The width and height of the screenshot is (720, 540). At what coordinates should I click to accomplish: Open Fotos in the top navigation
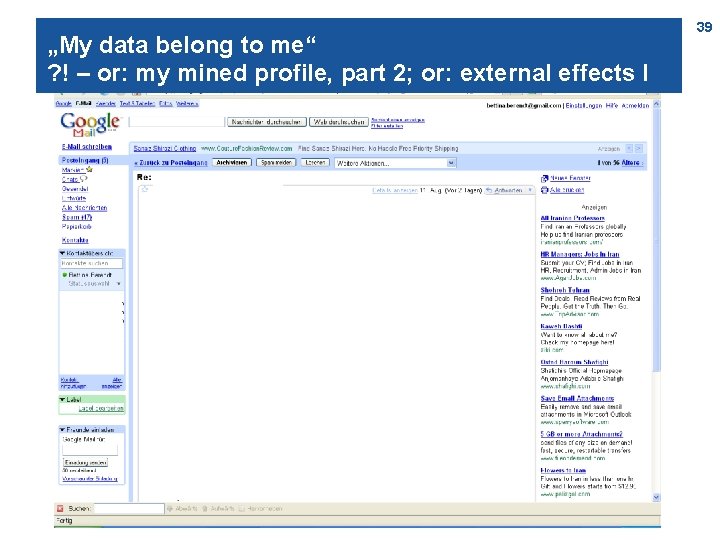[166, 104]
